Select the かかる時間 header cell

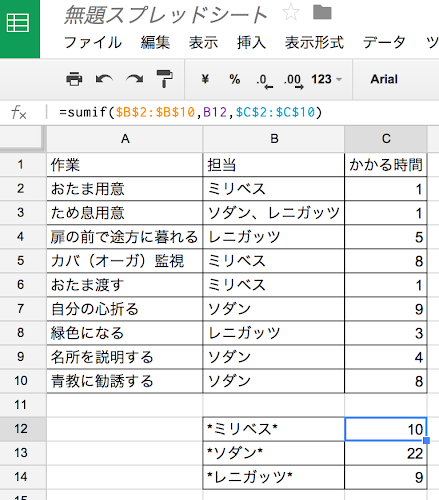coord(386,165)
